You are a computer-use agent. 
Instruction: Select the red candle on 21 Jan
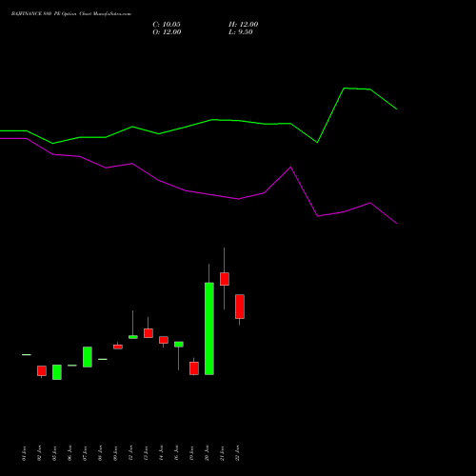pyautogui.click(x=225, y=279)
